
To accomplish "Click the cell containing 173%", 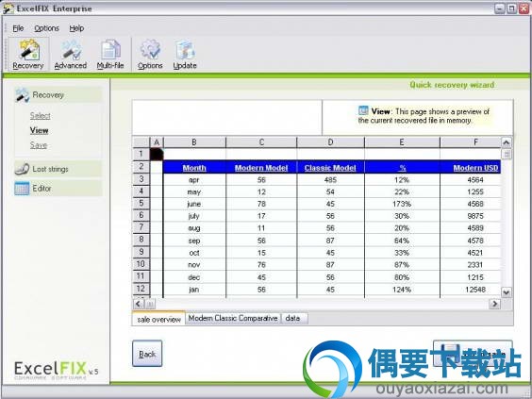I will pyautogui.click(x=402, y=204).
